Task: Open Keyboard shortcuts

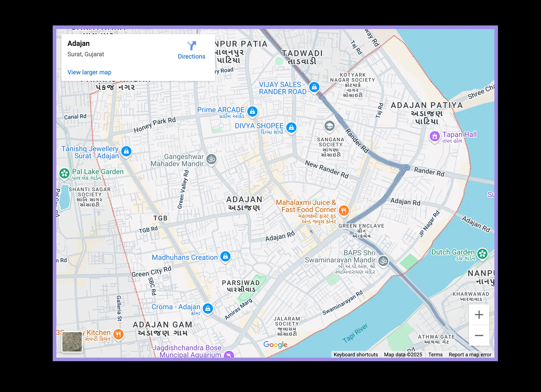Action: click(x=356, y=355)
